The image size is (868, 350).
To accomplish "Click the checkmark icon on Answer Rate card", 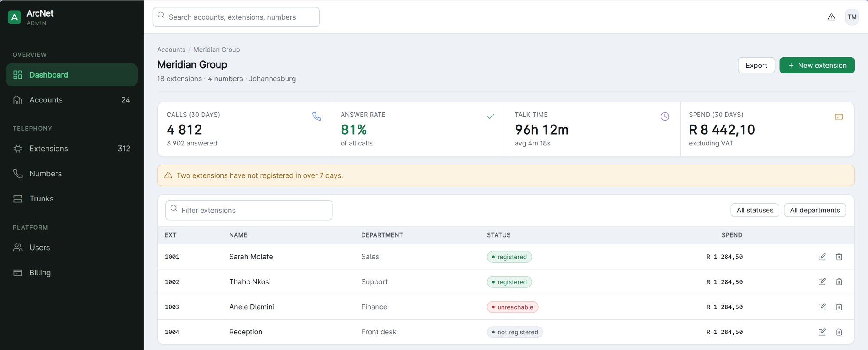I will [x=491, y=116].
